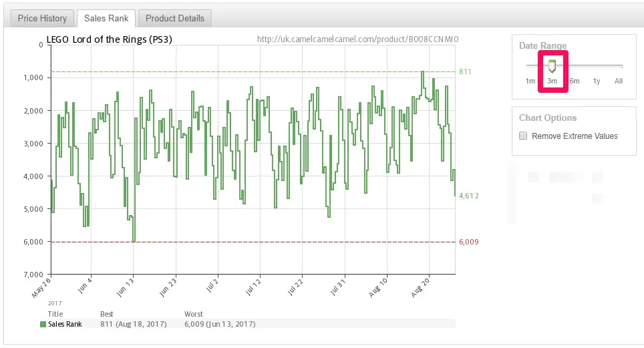The height and width of the screenshot is (348, 644).
Task: Set date range to 1y
Action: [x=597, y=81]
